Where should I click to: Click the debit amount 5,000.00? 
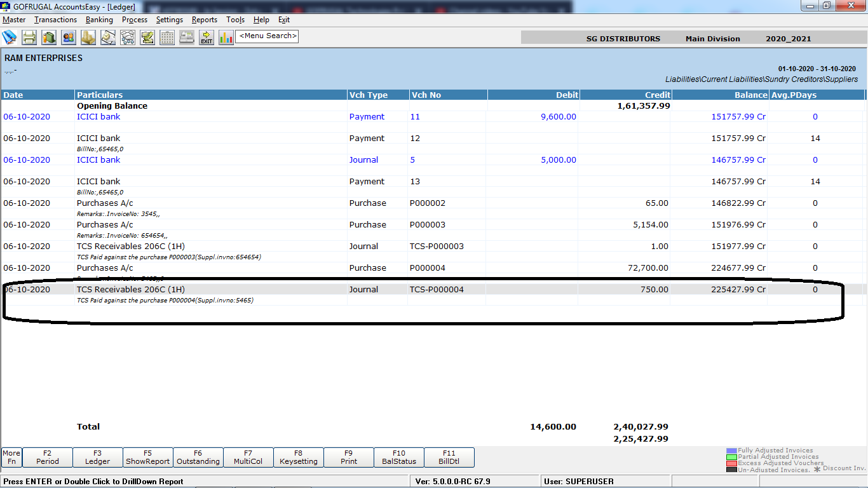click(x=559, y=160)
